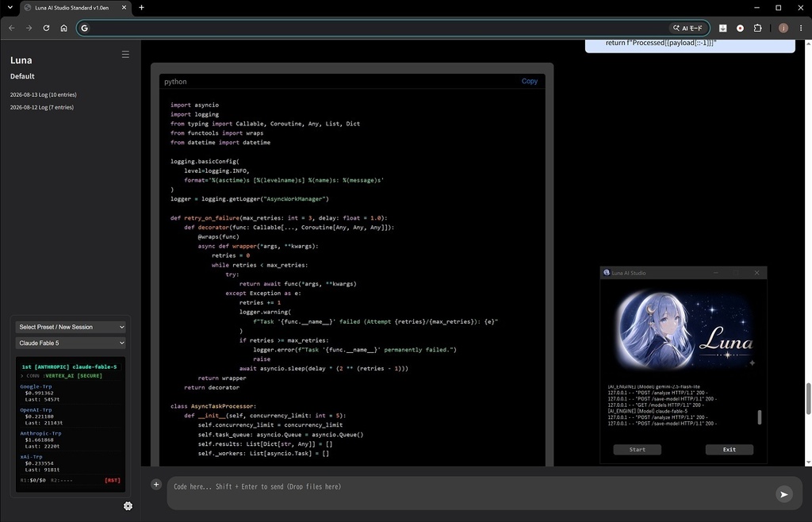Close the Luna AI Studio tab
The height and width of the screenshot is (522, 812).
coord(124,8)
